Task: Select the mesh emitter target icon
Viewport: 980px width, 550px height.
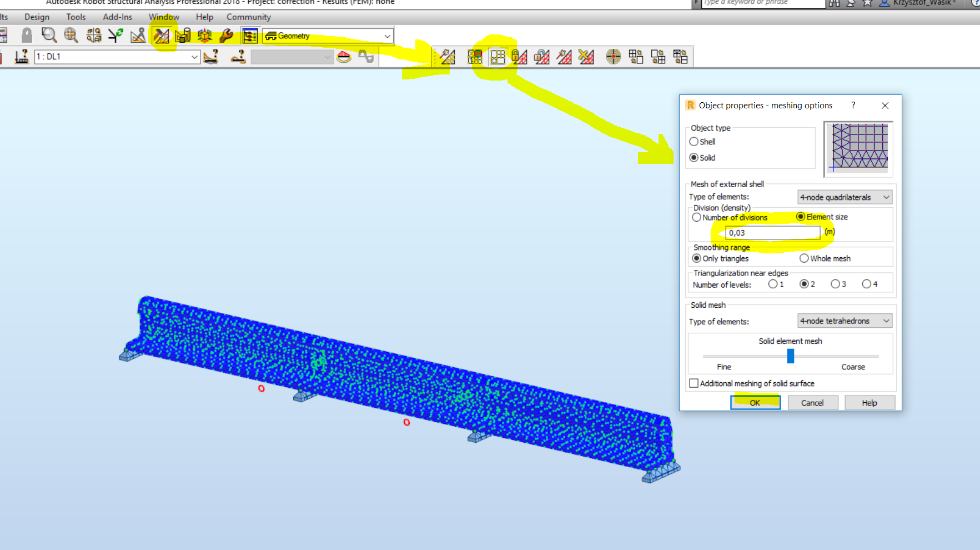Action: (614, 57)
